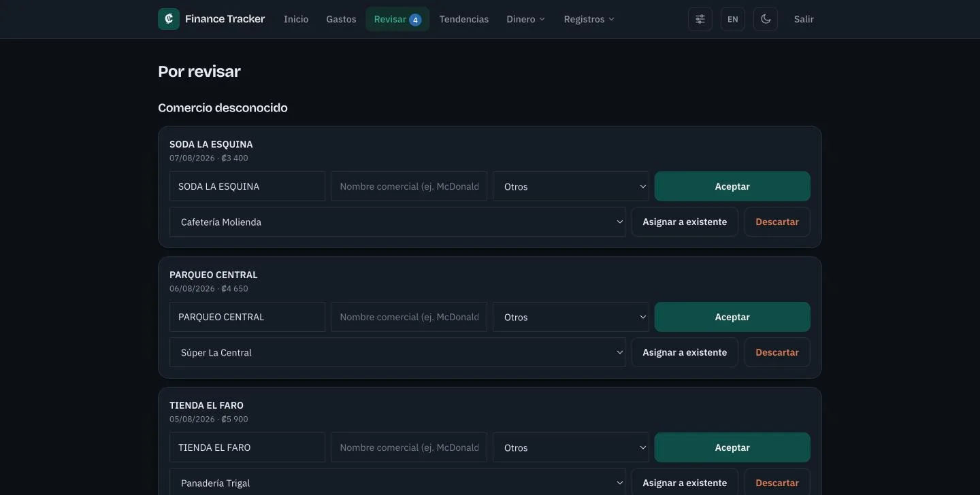980x495 pixels.
Task: Accept the SODA LA ESQUINA transaction
Action: tap(732, 186)
